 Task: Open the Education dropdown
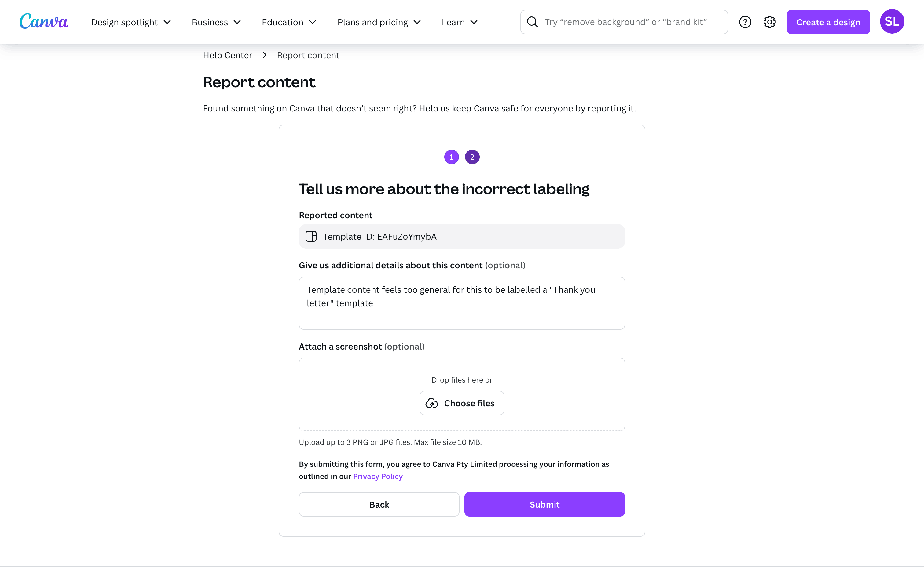(289, 23)
